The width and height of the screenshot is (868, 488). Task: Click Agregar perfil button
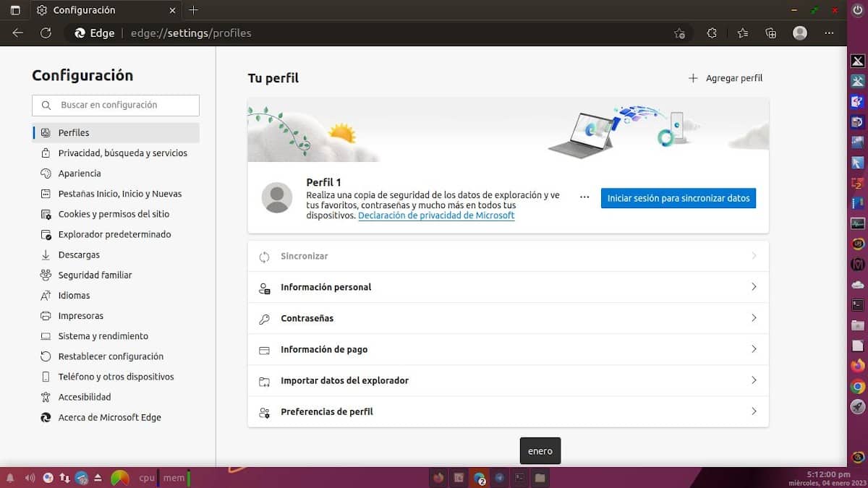[725, 78]
